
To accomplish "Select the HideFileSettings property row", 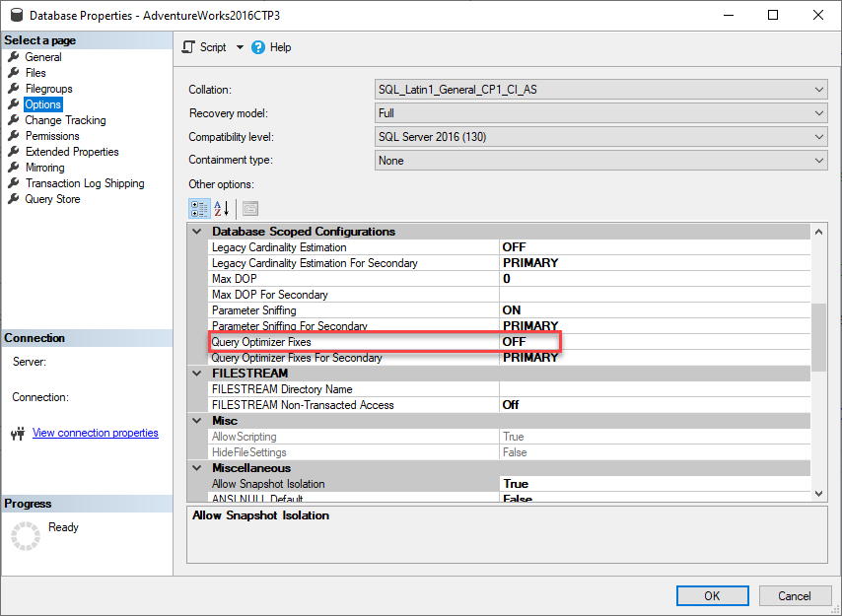I will coord(509,452).
